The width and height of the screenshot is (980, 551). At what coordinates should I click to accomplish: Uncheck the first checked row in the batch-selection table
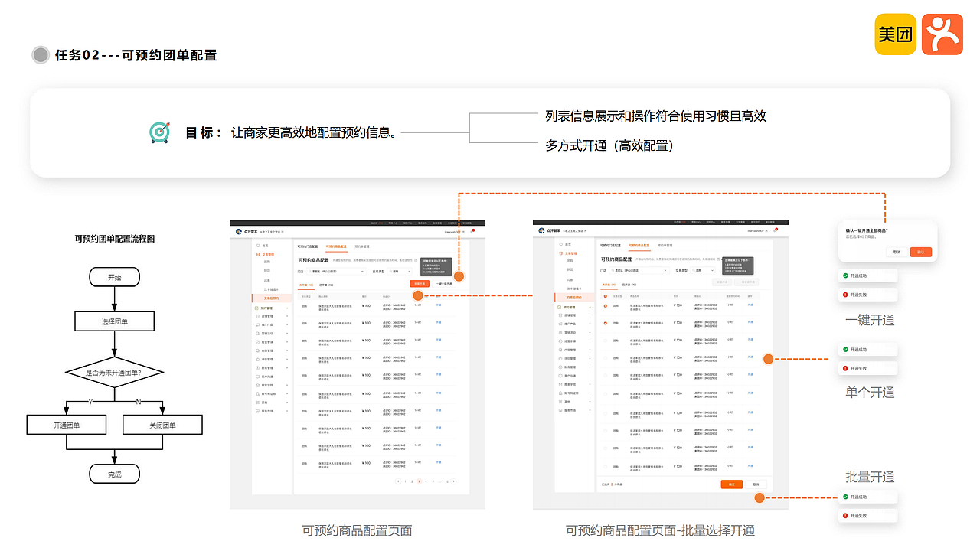point(606,306)
